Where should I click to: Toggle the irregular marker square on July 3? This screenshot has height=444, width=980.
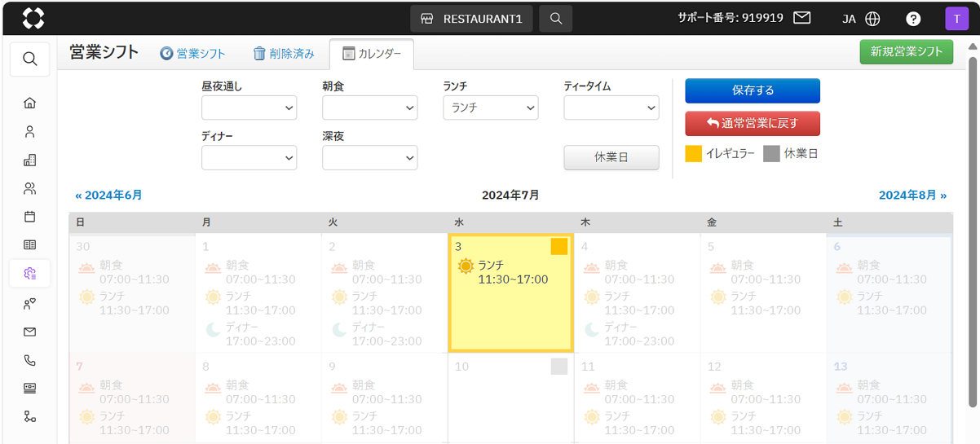tap(558, 246)
